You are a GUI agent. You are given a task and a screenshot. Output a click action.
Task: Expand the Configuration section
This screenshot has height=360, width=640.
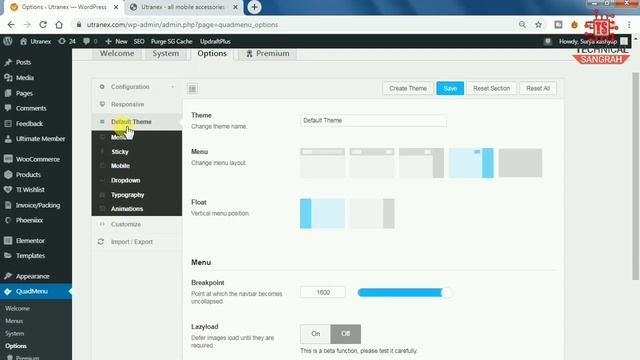(137, 87)
